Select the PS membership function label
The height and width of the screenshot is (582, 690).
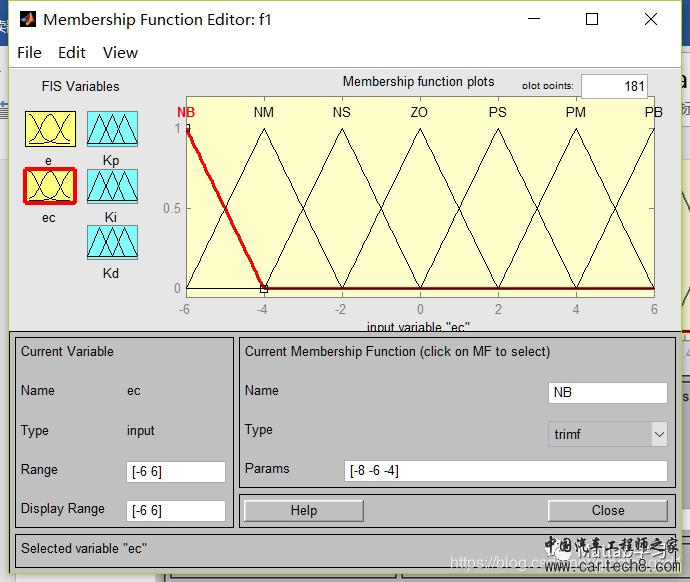pos(498,112)
